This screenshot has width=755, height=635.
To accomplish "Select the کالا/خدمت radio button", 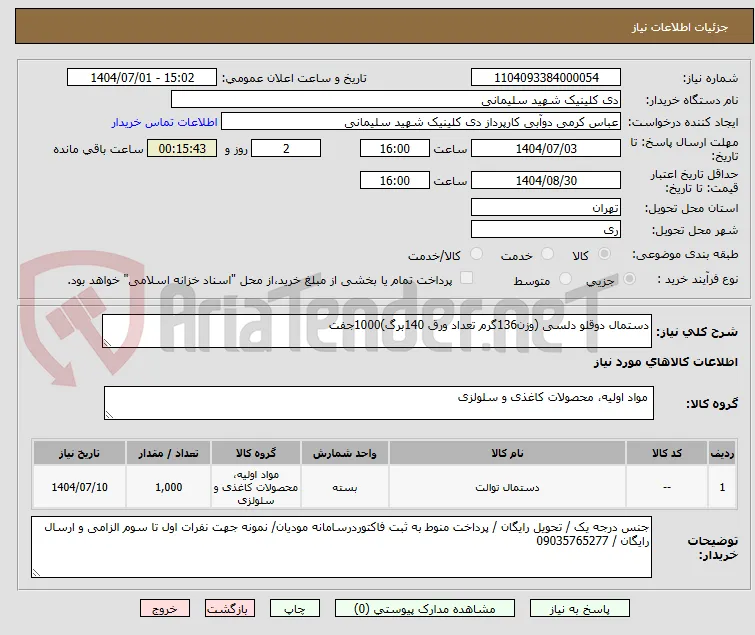I will [x=476, y=254].
